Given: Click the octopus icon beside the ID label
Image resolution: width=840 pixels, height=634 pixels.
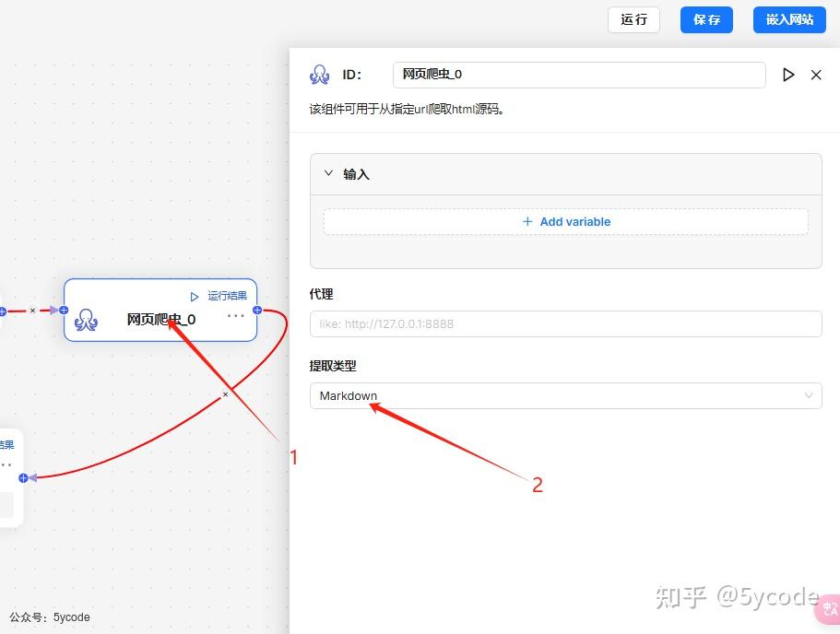Looking at the screenshot, I should (x=320, y=75).
